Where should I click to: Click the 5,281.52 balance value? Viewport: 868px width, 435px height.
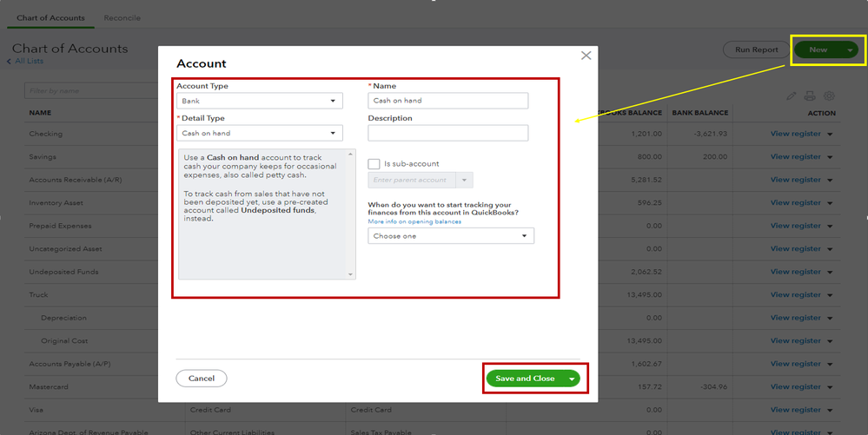pyautogui.click(x=646, y=180)
